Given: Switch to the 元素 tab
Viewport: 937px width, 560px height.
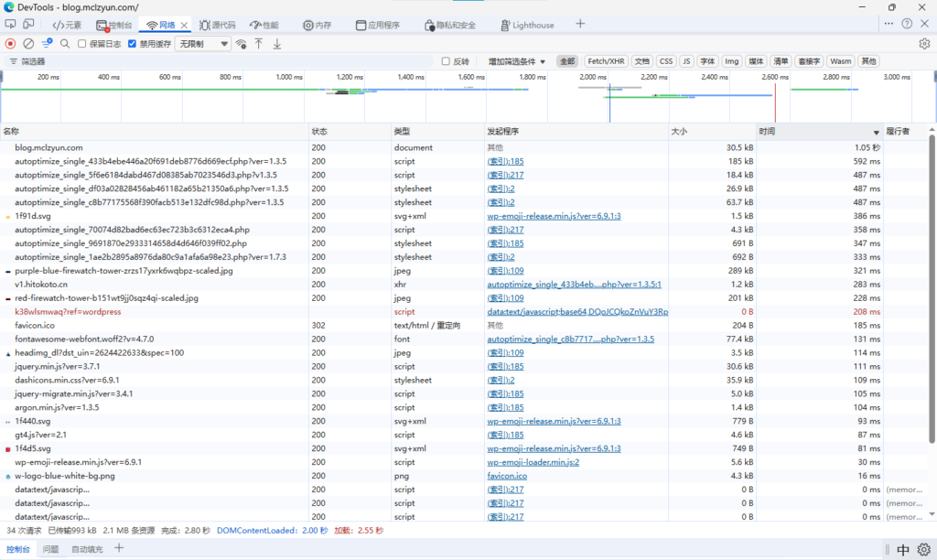Looking at the screenshot, I should 67,25.
